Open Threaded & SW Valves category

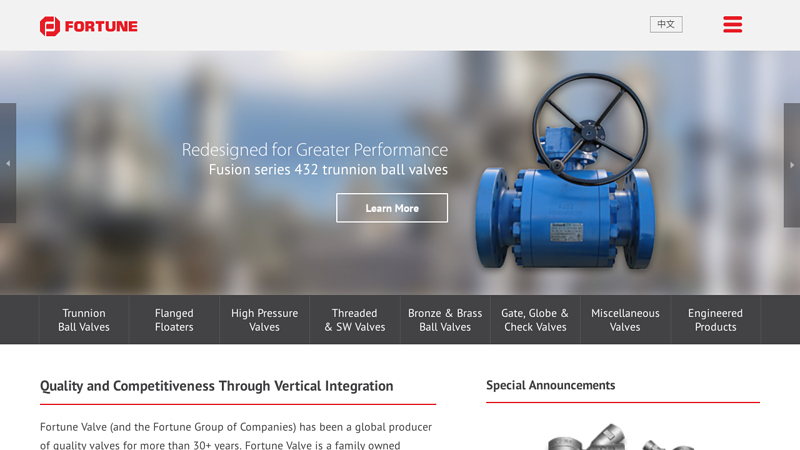355,320
